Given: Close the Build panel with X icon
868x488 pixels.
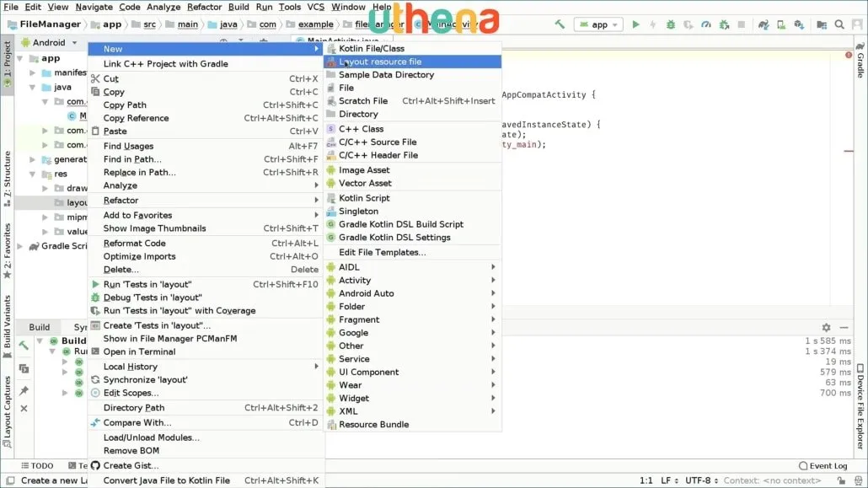Looking at the screenshot, I should [24, 408].
